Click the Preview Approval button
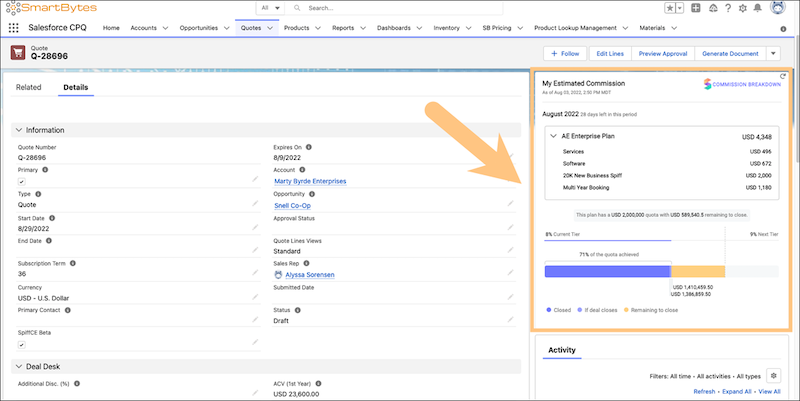Screen dimensions: 800x401 click(x=663, y=53)
